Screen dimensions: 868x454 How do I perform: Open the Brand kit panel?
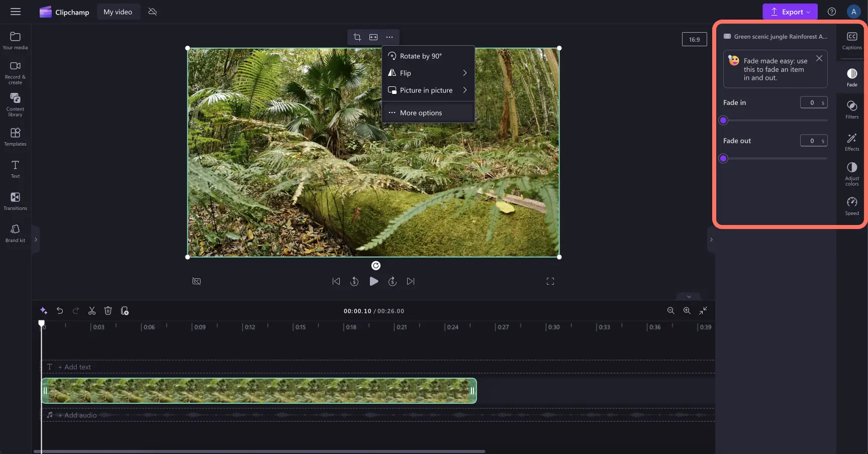pos(15,233)
